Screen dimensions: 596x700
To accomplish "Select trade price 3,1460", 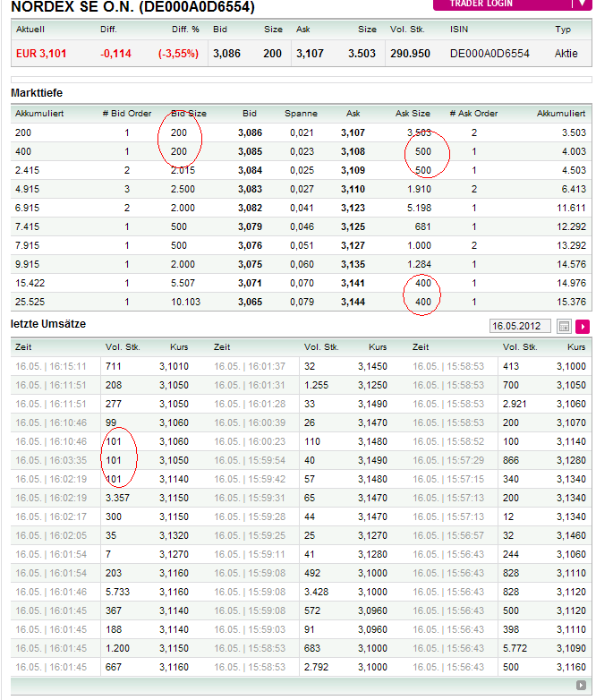I will (x=571, y=535).
